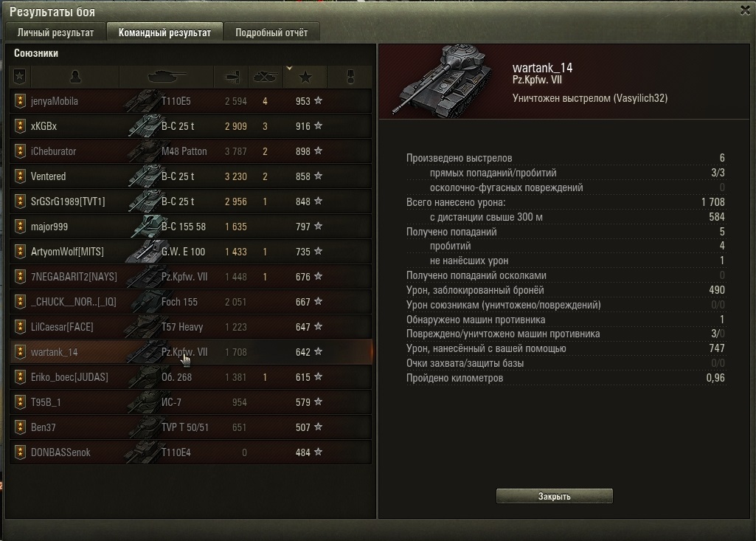This screenshot has width=756, height=541.
Task: Open the Подробный отчёт tab
Action: [x=271, y=32]
